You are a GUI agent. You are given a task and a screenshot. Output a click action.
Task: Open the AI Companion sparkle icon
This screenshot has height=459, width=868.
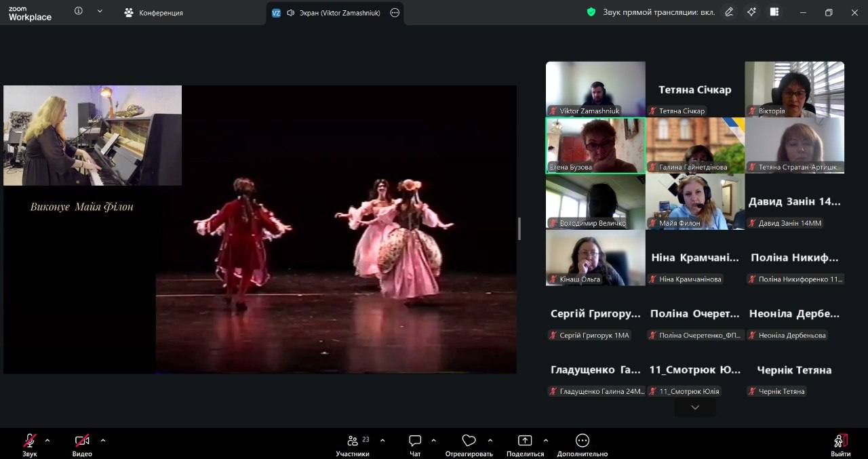point(751,12)
